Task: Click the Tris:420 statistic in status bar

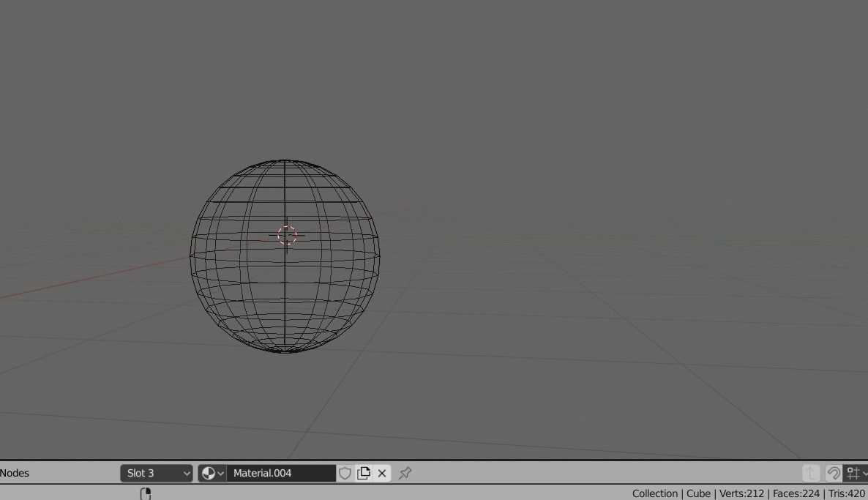Action: tap(848, 493)
